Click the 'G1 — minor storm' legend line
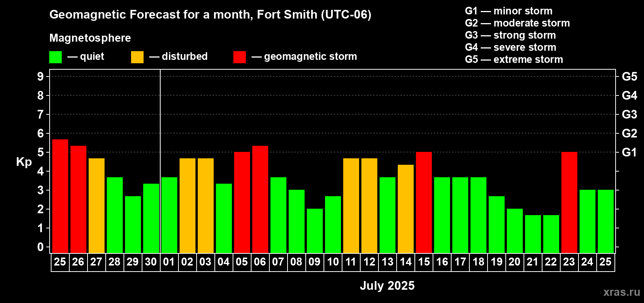Screen dimensions: 644x303 [508, 11]
